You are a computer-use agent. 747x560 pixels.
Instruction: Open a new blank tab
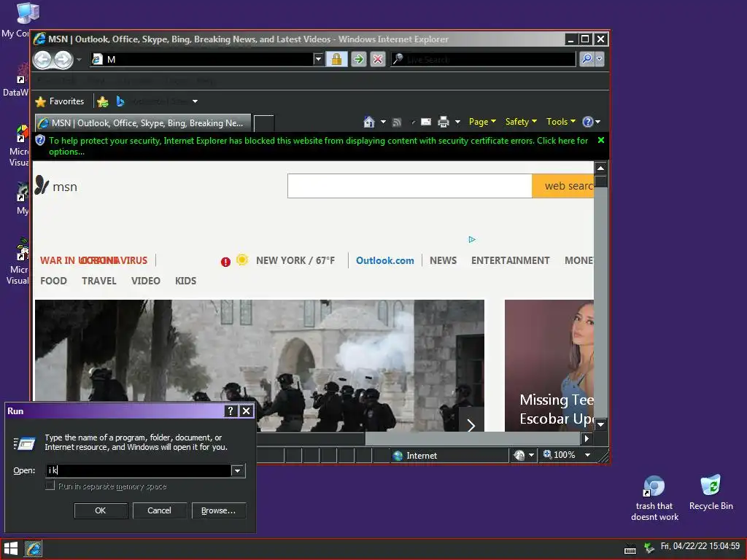(x=264, y=123)
